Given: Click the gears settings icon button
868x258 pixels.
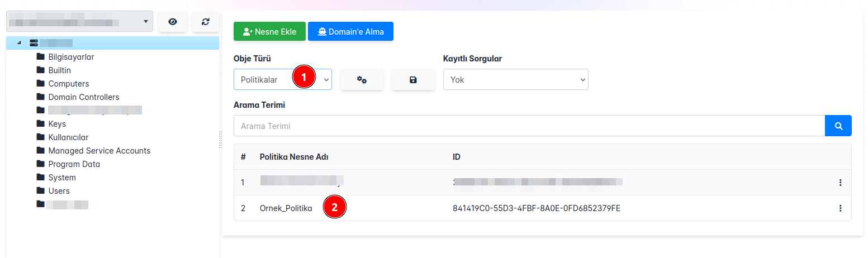Looking at the screenshot, I should pos(362,80).
